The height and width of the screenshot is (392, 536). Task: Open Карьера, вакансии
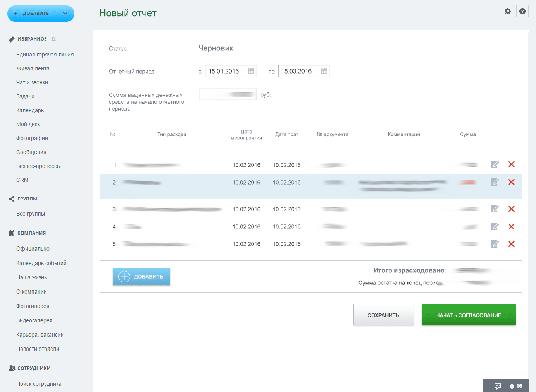pos(40,335)
